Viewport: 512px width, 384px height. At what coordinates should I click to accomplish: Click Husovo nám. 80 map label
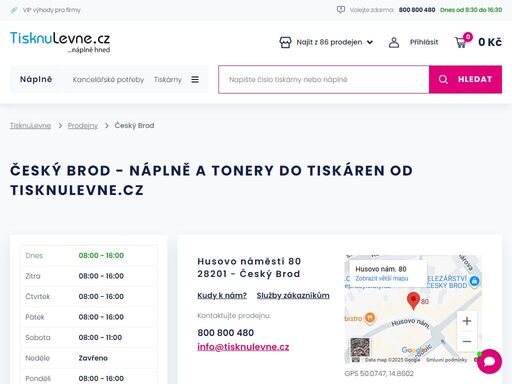381,269
